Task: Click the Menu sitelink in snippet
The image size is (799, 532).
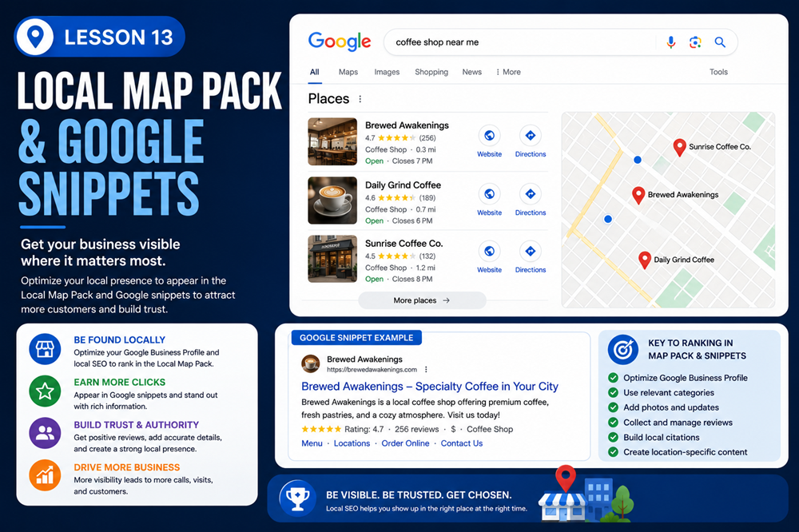Action: [312, 443]
